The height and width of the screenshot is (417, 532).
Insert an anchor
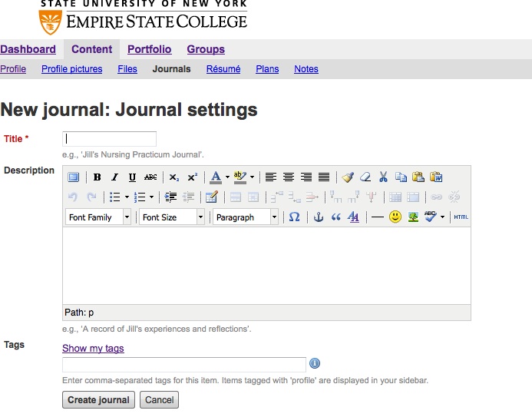click(x=319, y=217)
